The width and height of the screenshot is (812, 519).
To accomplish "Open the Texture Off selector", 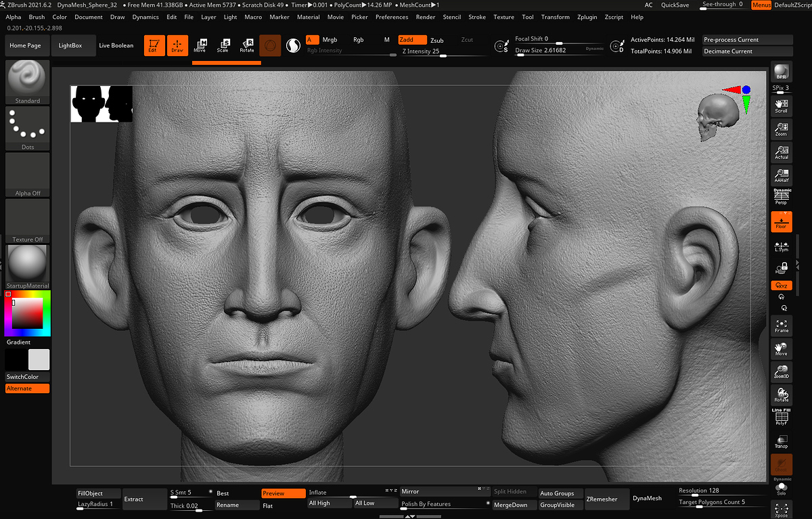I will (28, 221).
